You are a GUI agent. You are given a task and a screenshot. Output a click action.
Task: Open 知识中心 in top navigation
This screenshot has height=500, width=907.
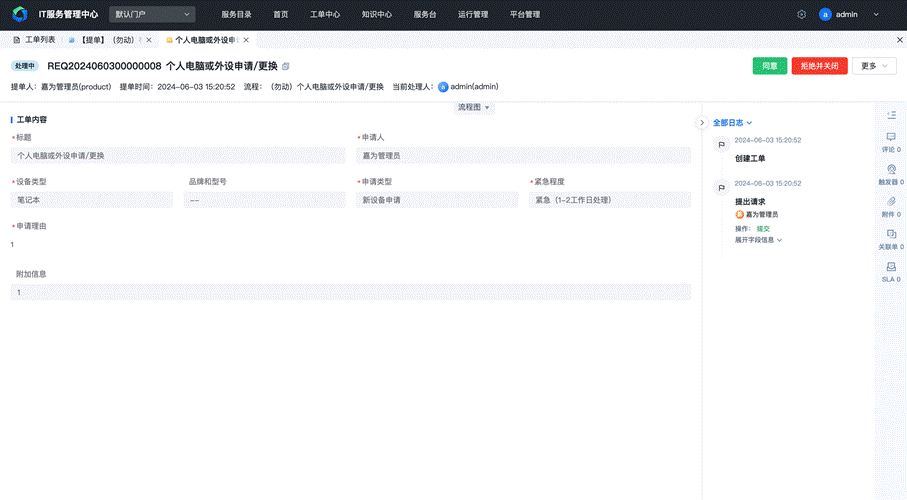[377, 14]
